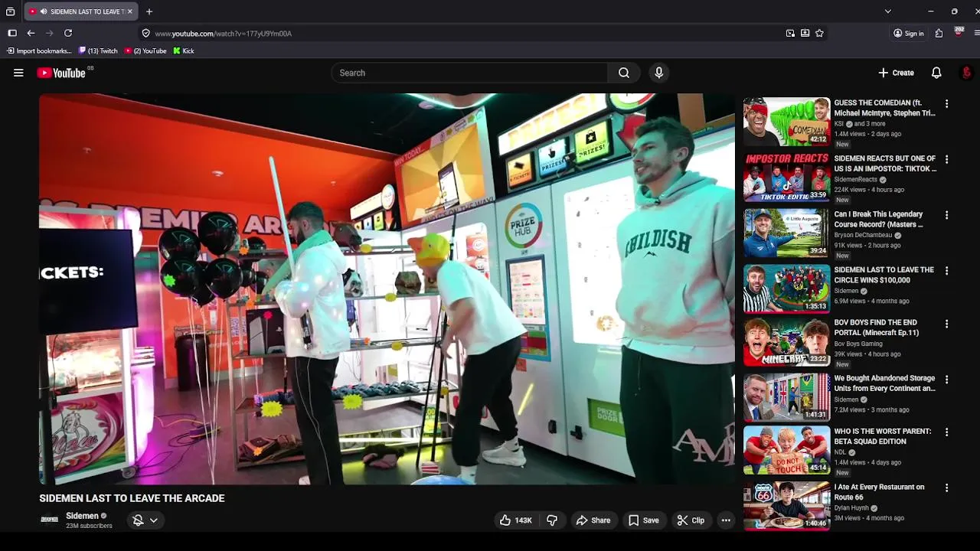Open options for BOV BOYS END PORTAL video
Image resolution: width=980 pixels, height=551 pixels.
(x=946, y=324)
